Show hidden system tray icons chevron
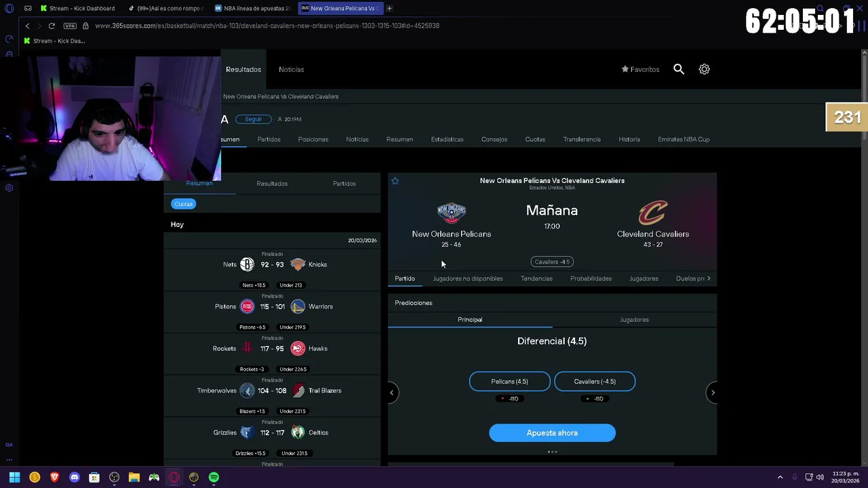 (780, 477)
